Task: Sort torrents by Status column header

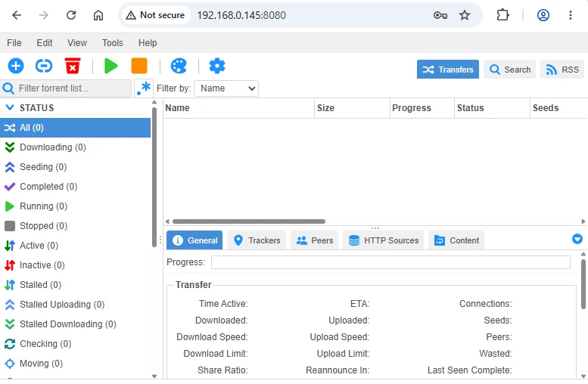Action: point(493,108)
